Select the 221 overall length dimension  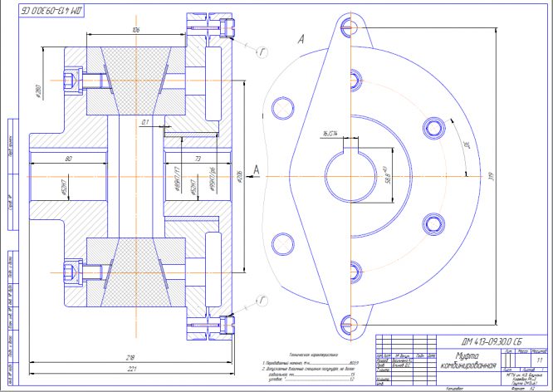point(130,369)
